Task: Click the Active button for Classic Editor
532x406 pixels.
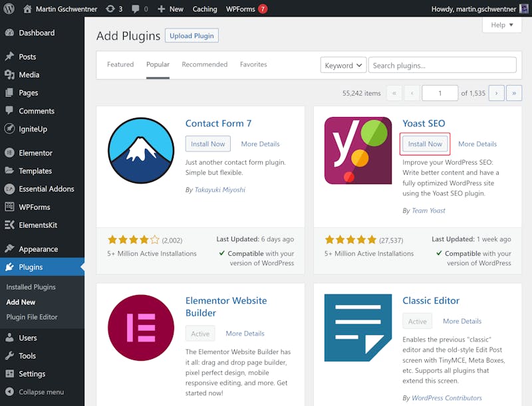Action: click(x=418, y=321)
